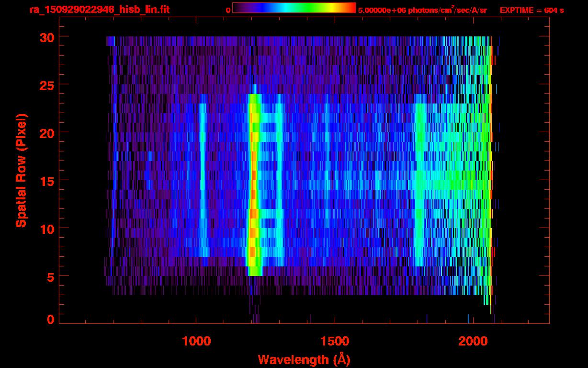Click the 5.00000e+06 photons colorbar maximum label

point(422,10)
